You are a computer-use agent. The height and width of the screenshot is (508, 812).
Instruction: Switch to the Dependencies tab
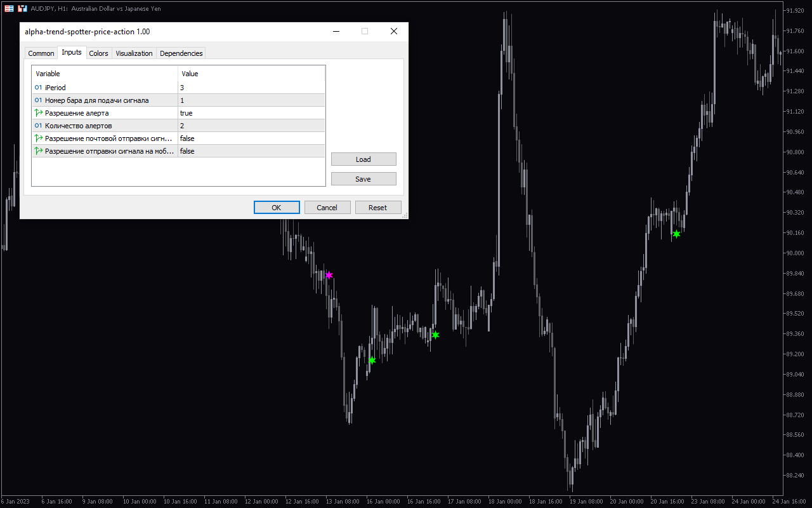pyautogui.click(x=181, y=53)
